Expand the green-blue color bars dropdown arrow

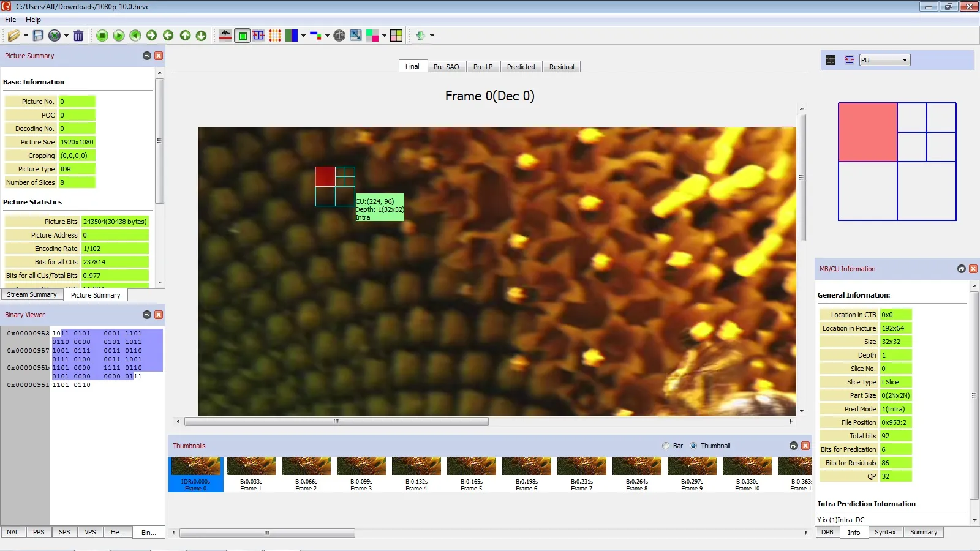(x=303, y=36)
